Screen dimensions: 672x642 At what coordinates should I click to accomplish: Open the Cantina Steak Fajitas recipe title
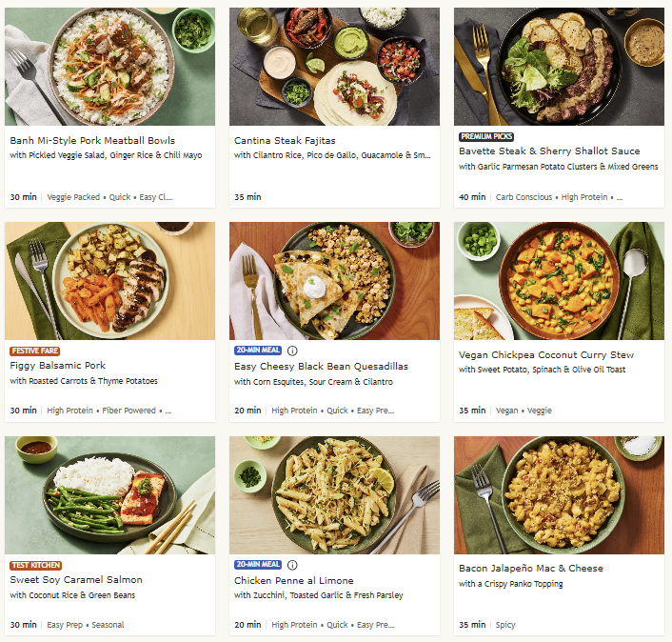pyautogui.click(x=285, y=140)
